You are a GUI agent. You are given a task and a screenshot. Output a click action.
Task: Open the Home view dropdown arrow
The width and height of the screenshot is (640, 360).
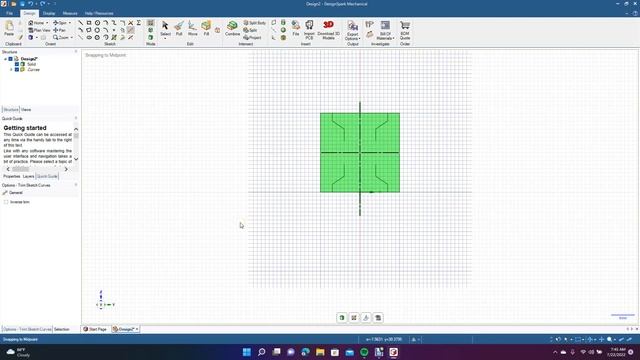pos(47,23)
